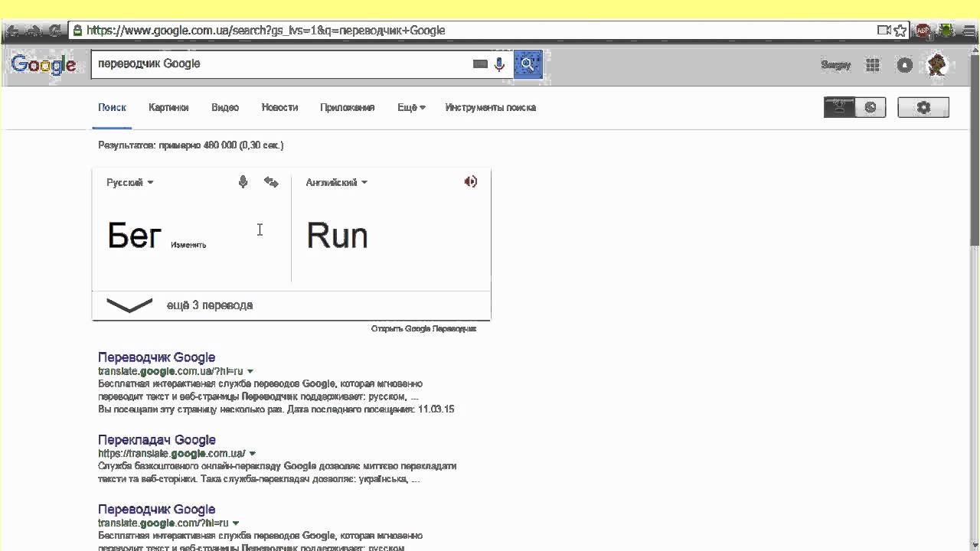Go to Google home via logo

44,64
